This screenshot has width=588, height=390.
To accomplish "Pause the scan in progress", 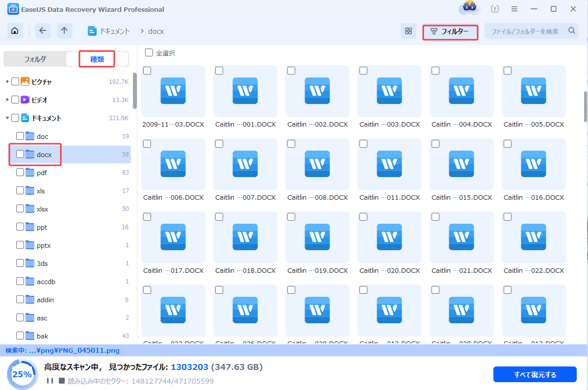I will pyautogui.click(x=50, y=381).
